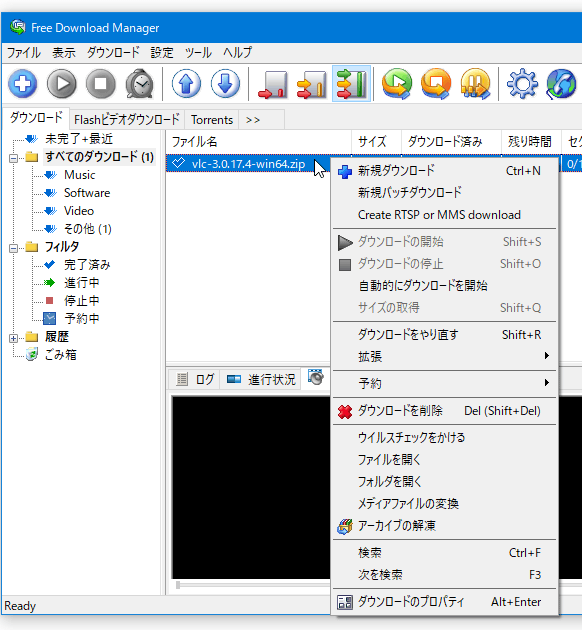Click the camera media preview tab icon
Screen dimensions: 582x630
316,377
